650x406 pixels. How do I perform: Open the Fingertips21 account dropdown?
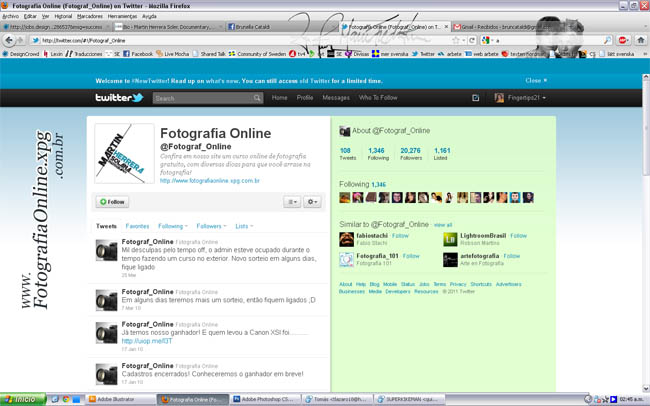coord(526,98)
